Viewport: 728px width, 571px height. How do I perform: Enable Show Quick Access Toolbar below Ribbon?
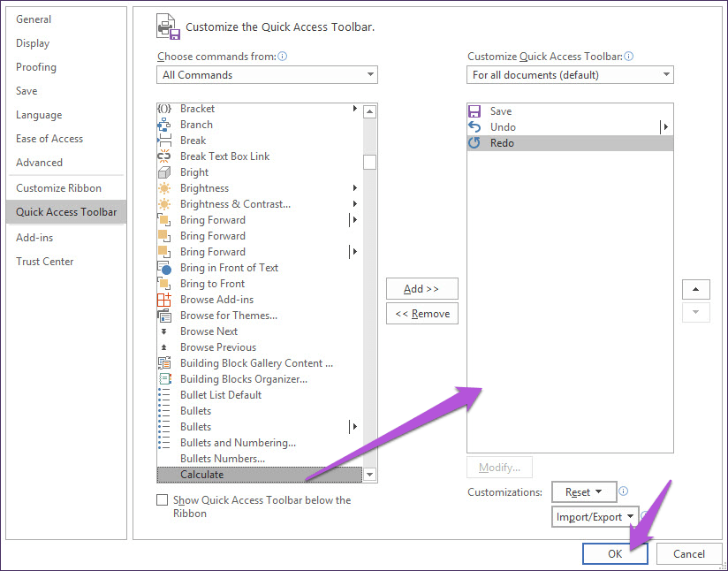[x=162, y=500]
